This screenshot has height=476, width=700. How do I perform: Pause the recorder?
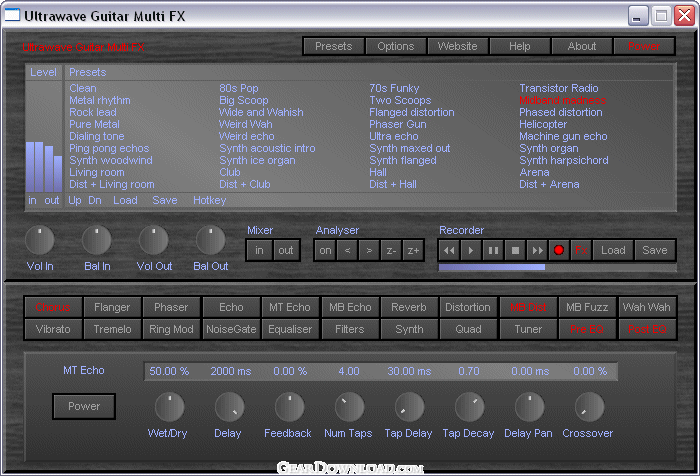point(493,251)
